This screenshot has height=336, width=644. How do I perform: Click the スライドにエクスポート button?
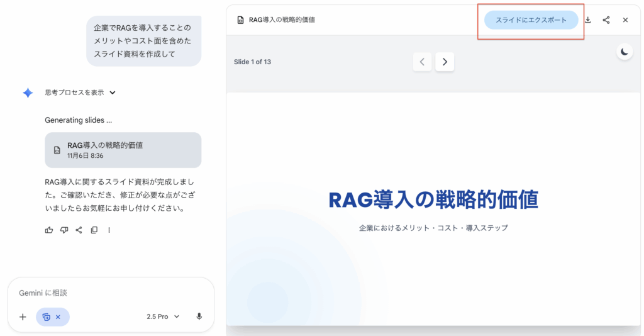pyautogui.click(x=531, y=20)
